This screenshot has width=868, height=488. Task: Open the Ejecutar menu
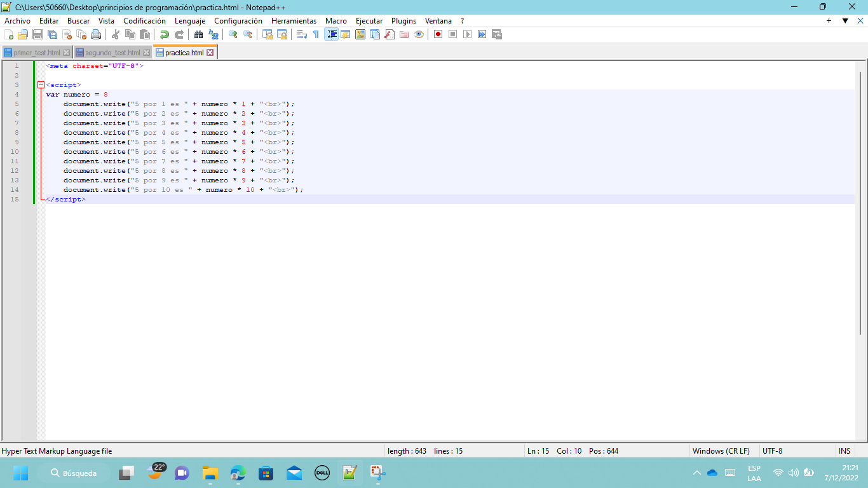point(369,21)
